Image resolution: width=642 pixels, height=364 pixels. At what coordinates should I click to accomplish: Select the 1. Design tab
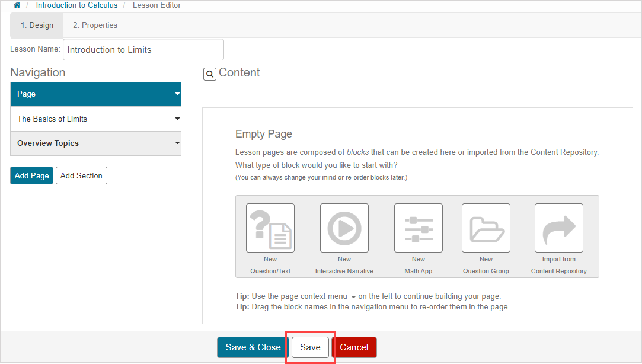pyautogui.click(x=37, y=25)
